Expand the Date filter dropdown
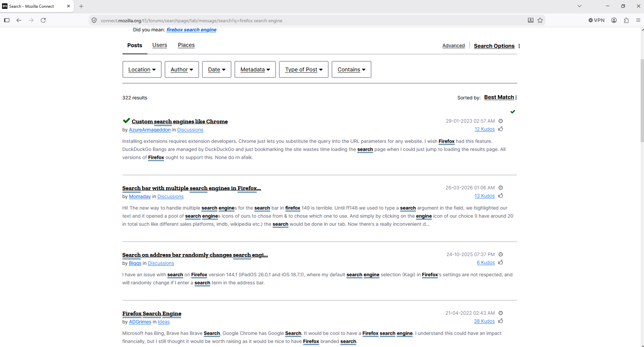Viewport: 644px width, 347px height. [217, 69]
